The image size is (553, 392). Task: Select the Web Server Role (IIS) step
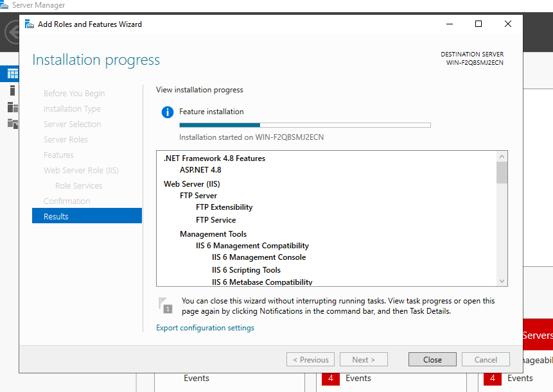[x=81, y=171]
